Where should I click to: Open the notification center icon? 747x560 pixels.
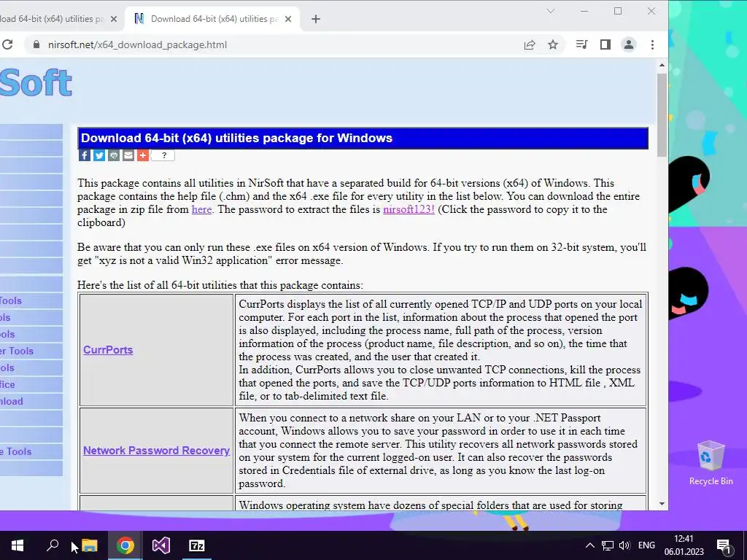(x=724, y=545)
